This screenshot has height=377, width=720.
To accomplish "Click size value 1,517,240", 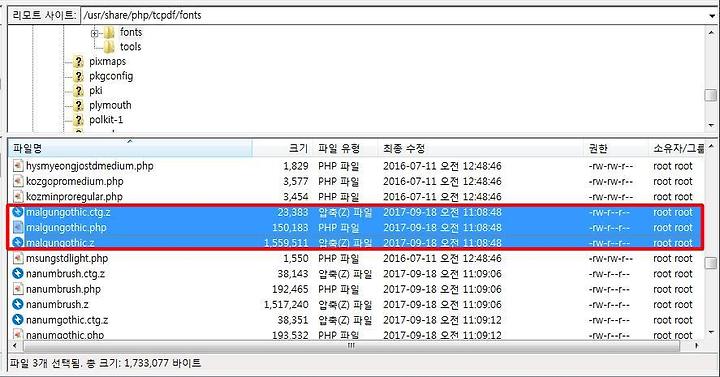I will tap(286, 304).
